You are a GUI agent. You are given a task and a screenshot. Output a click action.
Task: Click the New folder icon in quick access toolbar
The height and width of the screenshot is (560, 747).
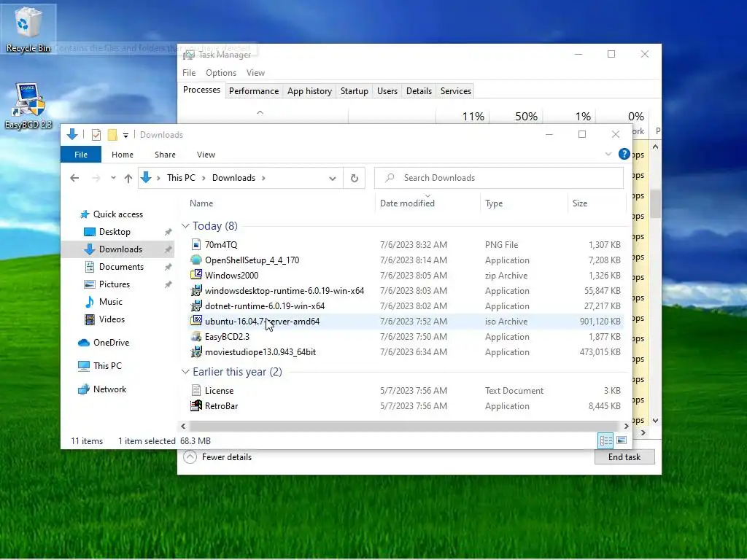click(x=112, y=135)
